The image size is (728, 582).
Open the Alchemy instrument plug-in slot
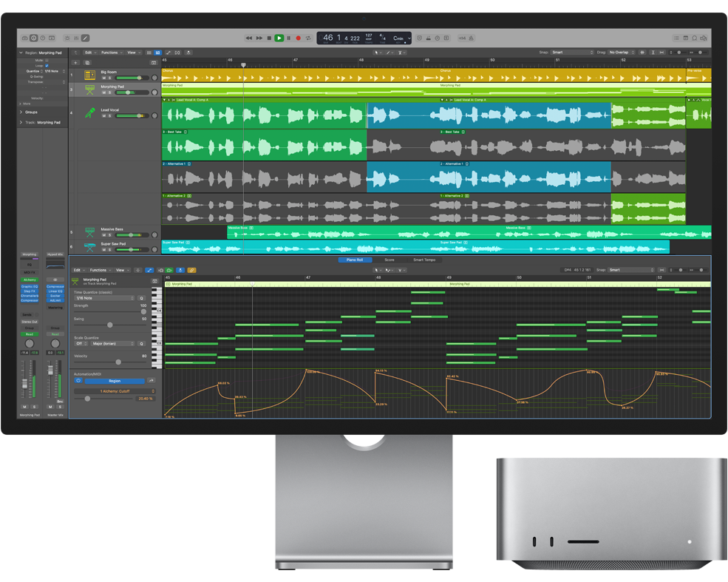point(30,280)
